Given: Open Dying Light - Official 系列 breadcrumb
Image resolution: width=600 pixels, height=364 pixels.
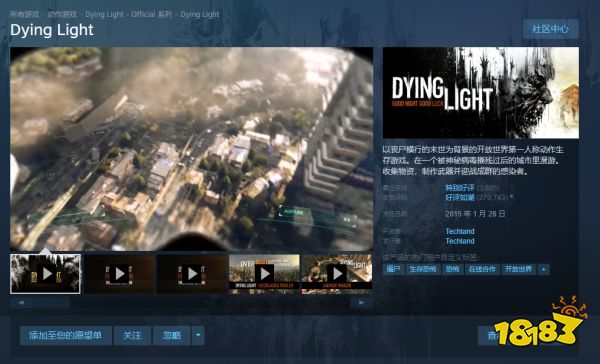Looking at the screenshot, I should tap(129, 15).
